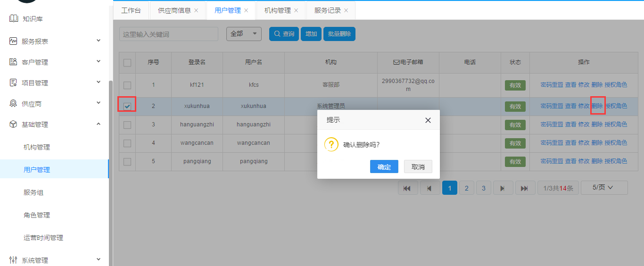Go to the last page icon
644x266 pixels.
(525, 188)
